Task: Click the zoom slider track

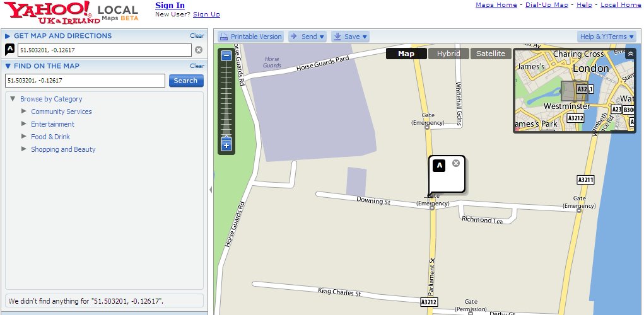Action: (x=226, y=98)
